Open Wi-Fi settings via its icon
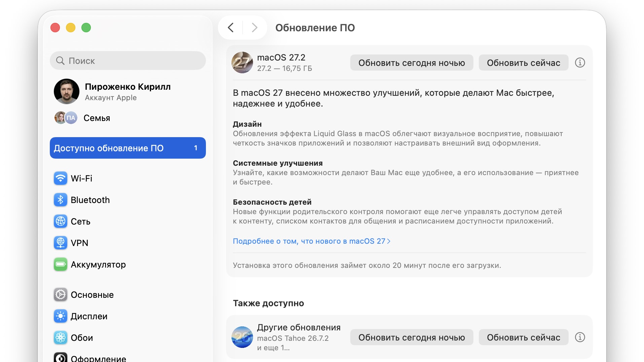The image size is (644, 362). point(61,178)
